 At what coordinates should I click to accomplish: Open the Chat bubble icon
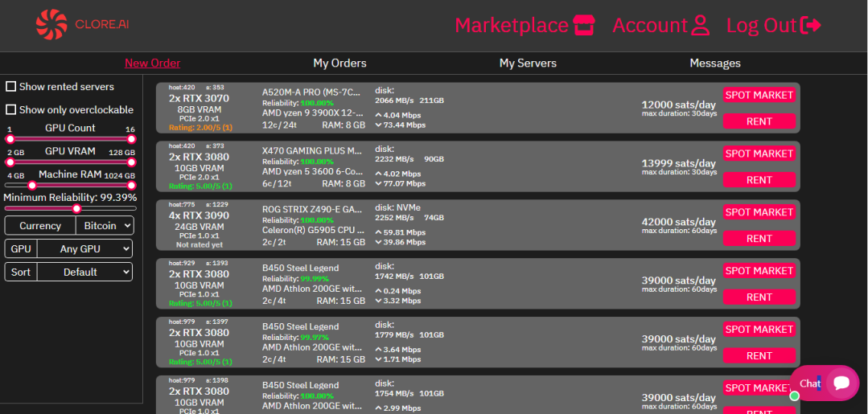841,383
